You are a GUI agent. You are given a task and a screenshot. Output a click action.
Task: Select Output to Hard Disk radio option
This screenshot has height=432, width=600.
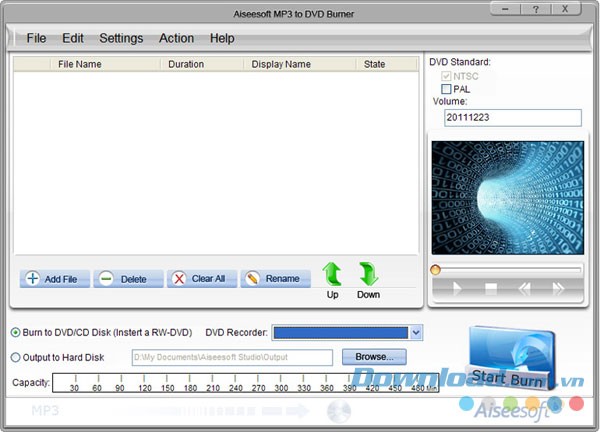tap(15, 357)
